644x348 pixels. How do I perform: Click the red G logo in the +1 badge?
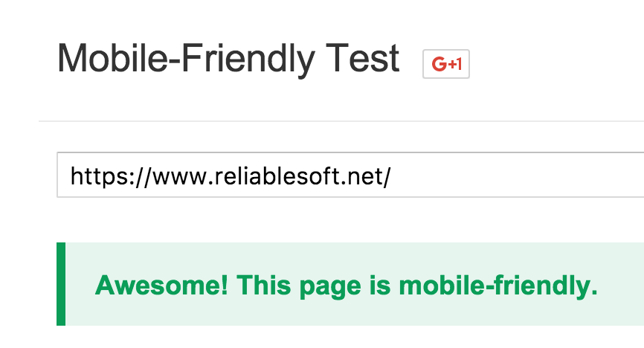tap(438, 64)
